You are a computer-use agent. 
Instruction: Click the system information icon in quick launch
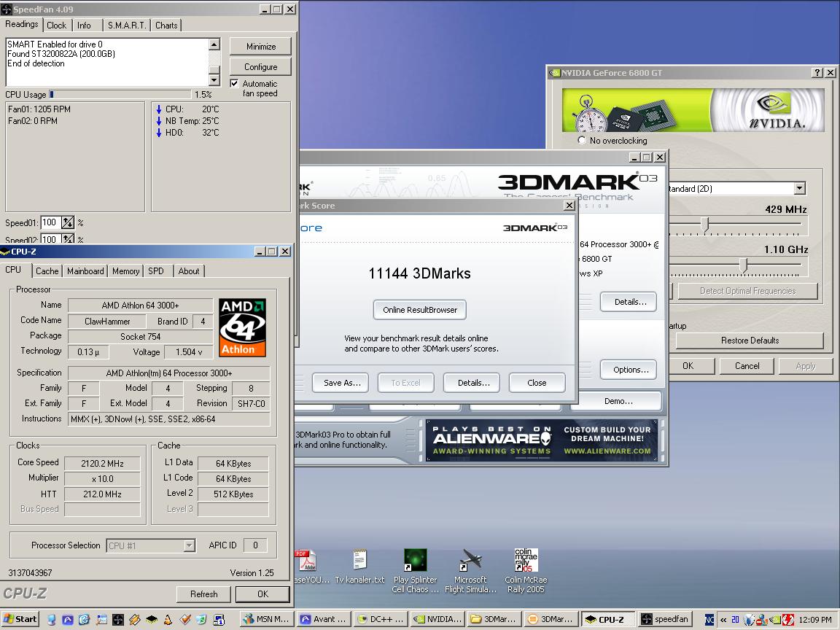(x=219, y=620)
